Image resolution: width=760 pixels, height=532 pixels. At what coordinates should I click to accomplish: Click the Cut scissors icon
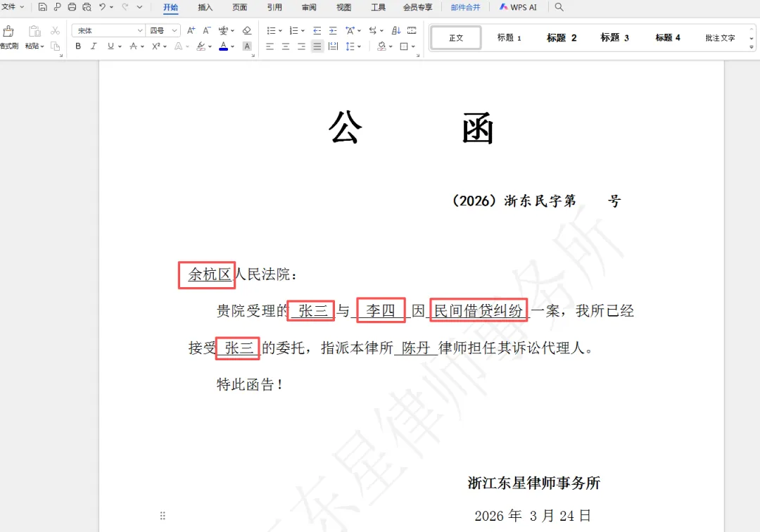click(x=56, y=30)
